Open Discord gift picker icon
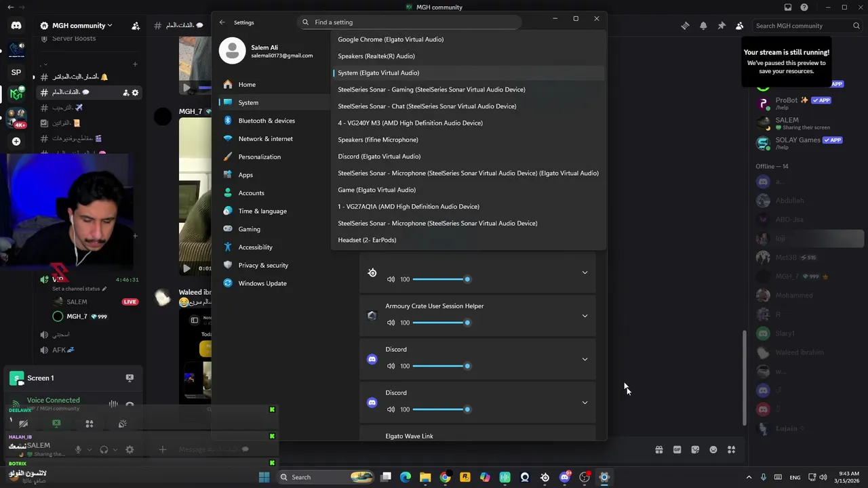 [x=658, y=449]
